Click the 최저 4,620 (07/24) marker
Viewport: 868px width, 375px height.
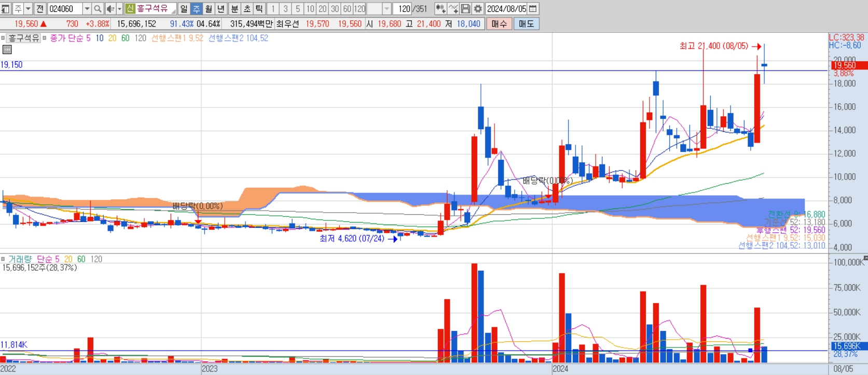(x=352, y=239)
